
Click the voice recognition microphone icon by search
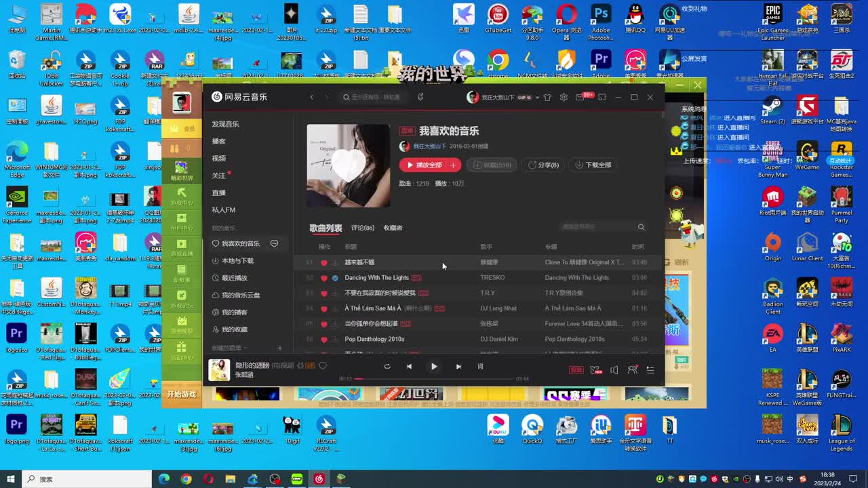click(420, 97)
